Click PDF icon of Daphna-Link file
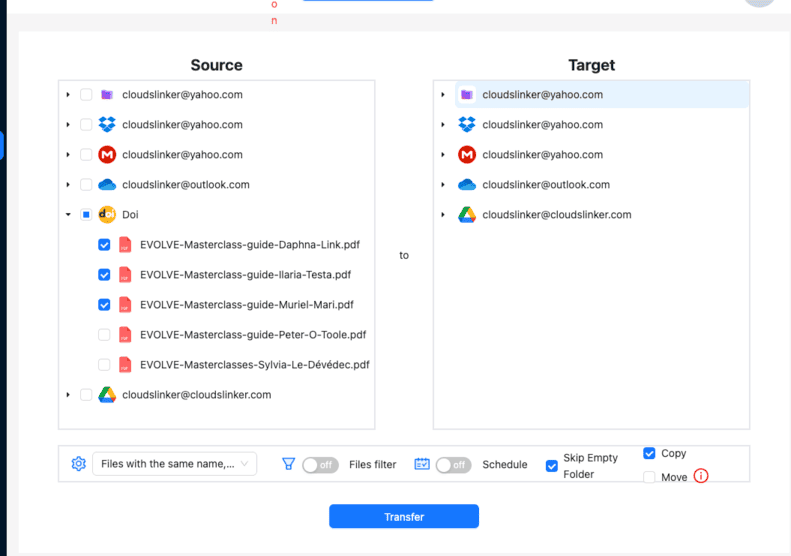 tap(125, 245)
